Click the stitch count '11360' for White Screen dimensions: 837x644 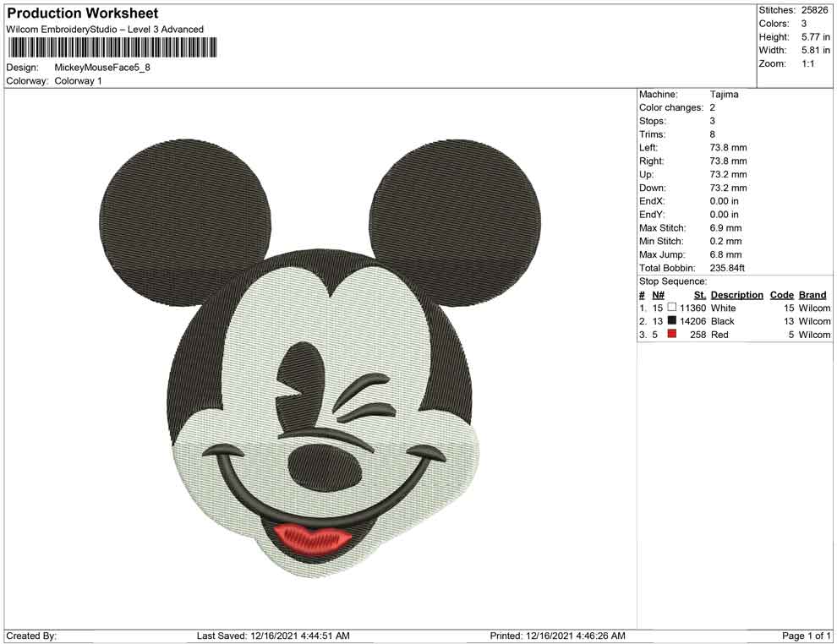coord(693,308)
